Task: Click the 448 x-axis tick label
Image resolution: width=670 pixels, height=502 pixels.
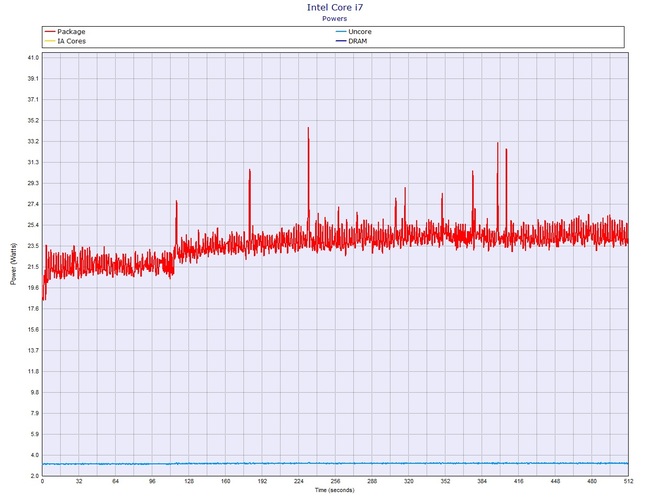Action: point(555,481)
